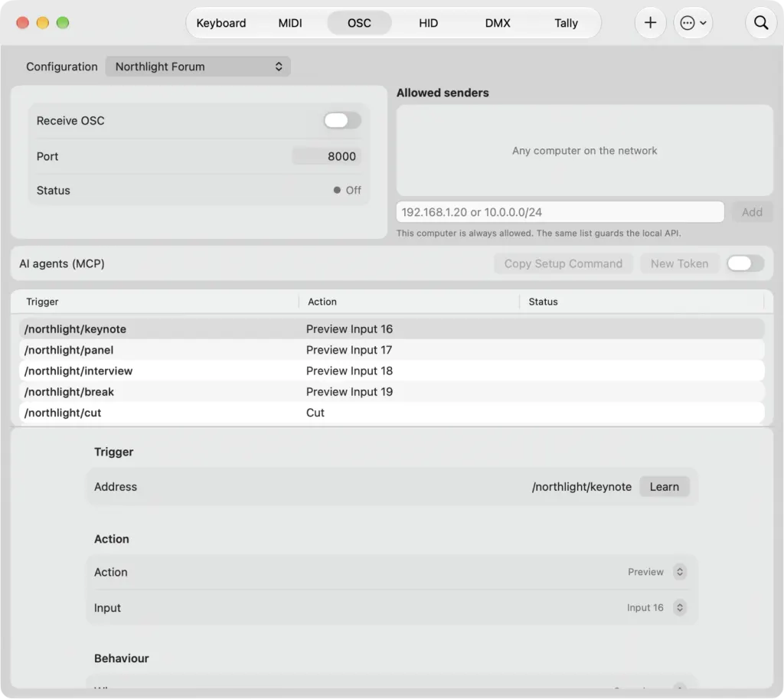Maximize window with green button
784x699 pixels.
(x=63, y=23)
